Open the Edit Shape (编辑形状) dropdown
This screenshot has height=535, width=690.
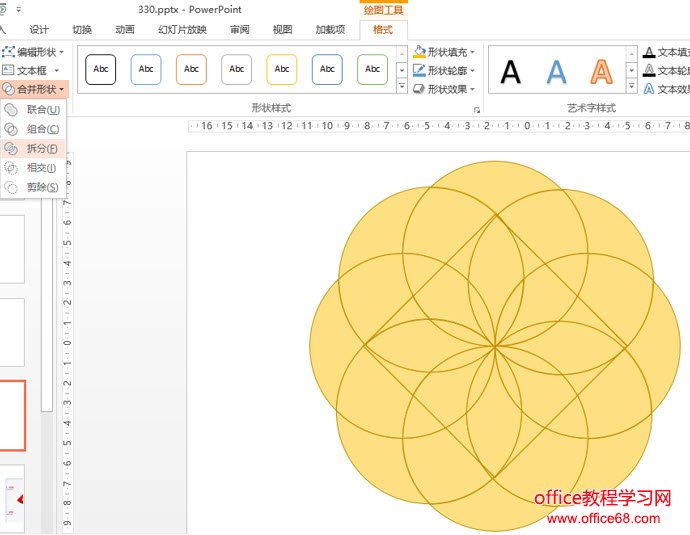[x=34, y=52]
